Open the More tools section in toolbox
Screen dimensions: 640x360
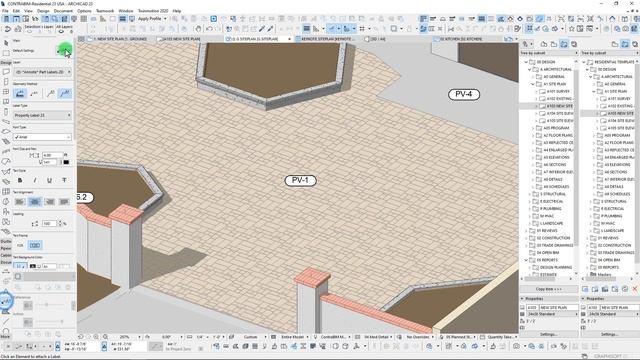tap(5, 337)
